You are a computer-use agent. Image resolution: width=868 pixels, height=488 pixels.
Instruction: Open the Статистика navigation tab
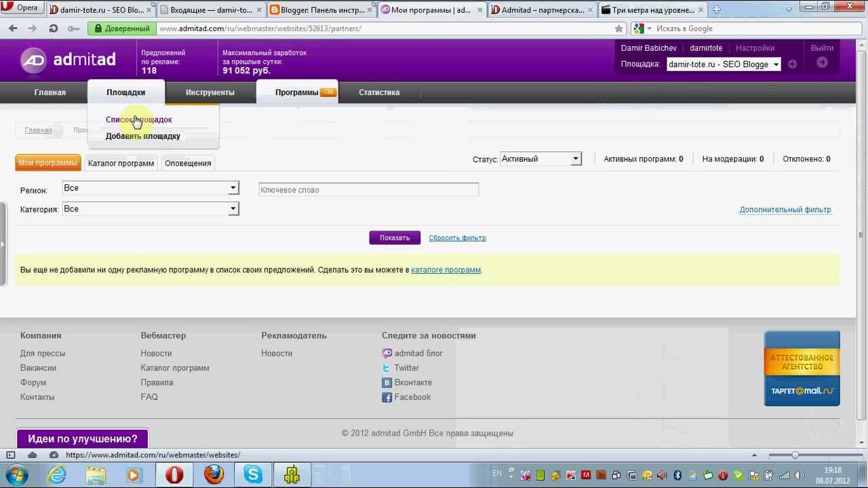[379, 92]
